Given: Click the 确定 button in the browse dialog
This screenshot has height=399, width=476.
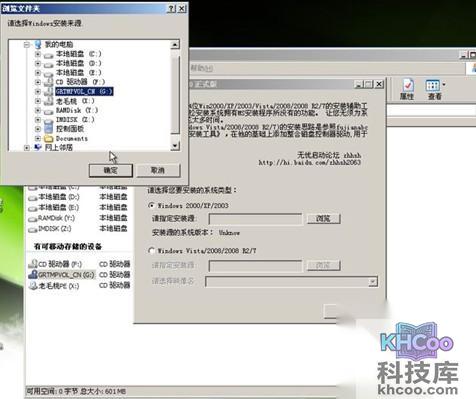Looking at the screenshot, I should click(x=111, y=170).
